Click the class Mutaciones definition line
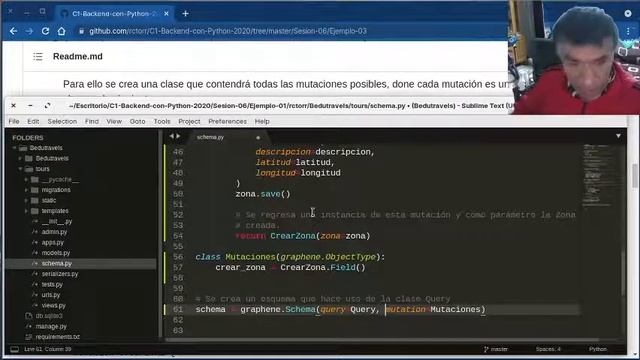 (x=290, y=257)
